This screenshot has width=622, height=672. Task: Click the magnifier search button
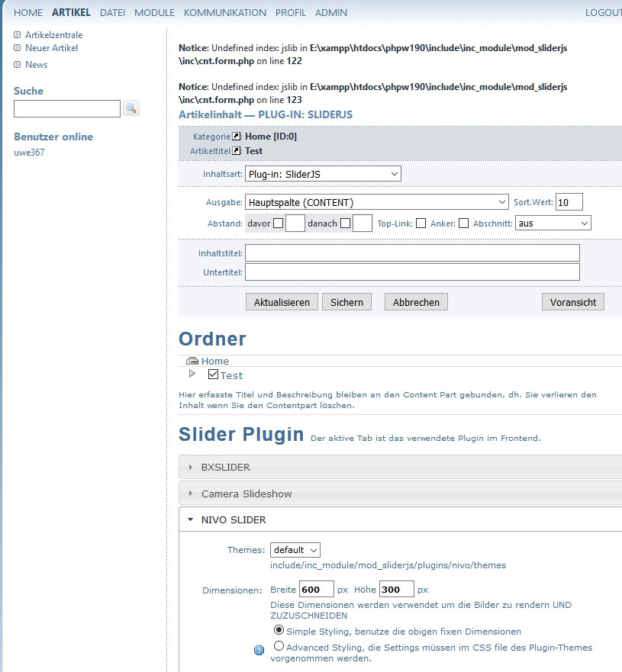(x=131, y=108)
